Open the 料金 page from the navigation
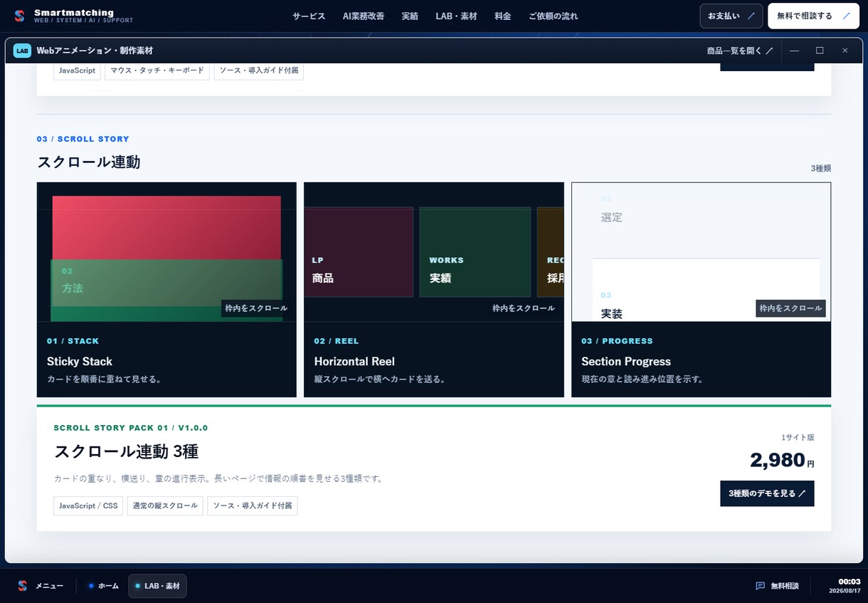This screenshot has height=603, width=868. point(503,16)
